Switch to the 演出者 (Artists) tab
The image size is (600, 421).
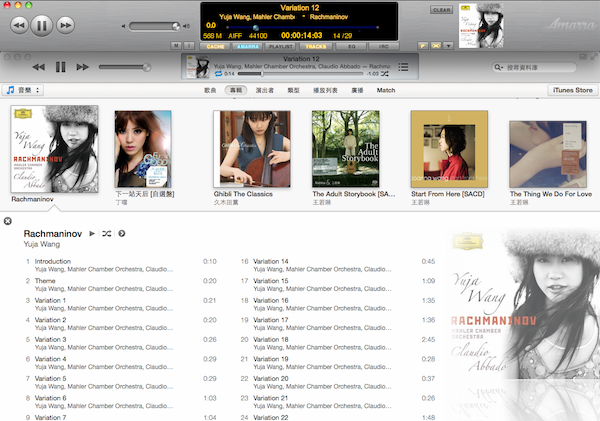tap(265, 90)
